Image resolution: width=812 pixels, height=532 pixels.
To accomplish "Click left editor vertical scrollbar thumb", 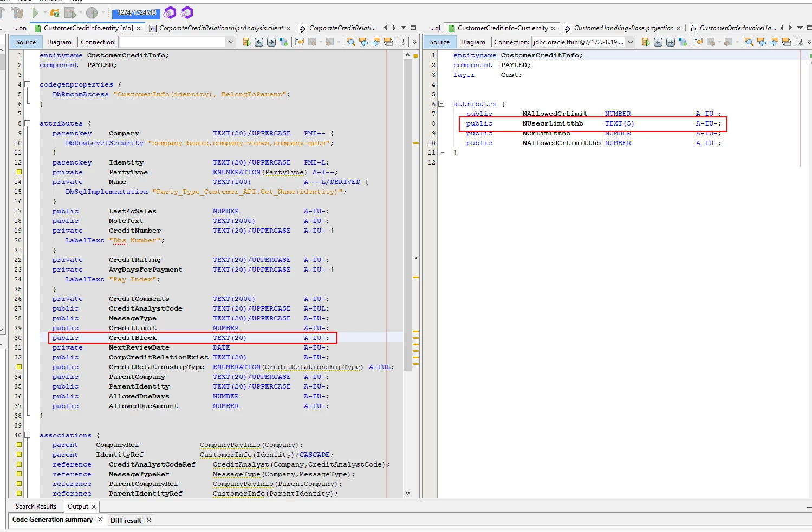I will 408,215.
